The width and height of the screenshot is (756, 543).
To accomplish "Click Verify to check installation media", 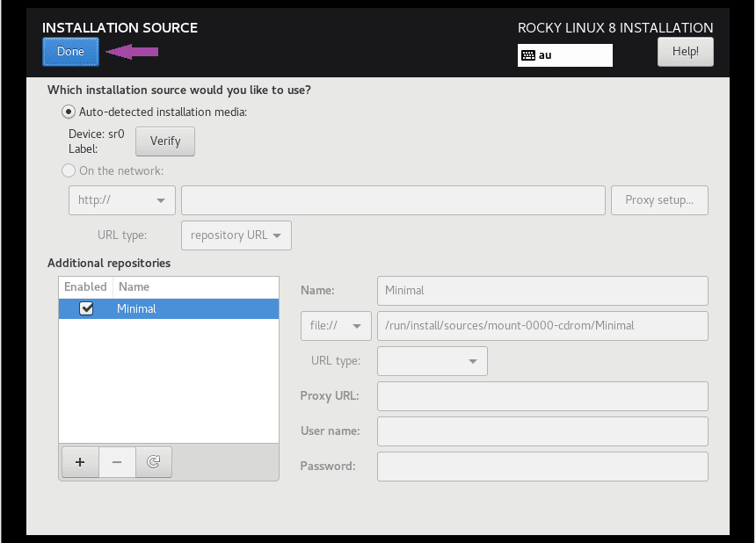I will tap(165, 141).
